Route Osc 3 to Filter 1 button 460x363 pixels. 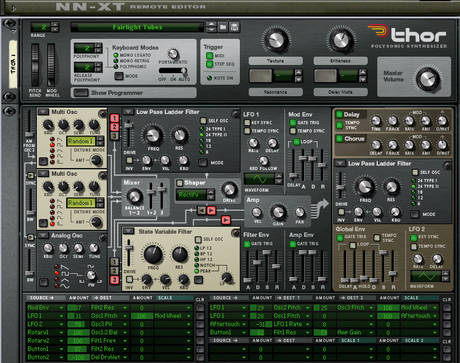point(114,136)
